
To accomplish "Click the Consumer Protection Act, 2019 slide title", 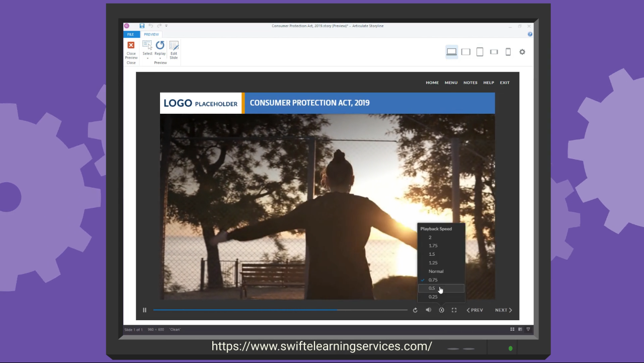I will coord(309,103).
